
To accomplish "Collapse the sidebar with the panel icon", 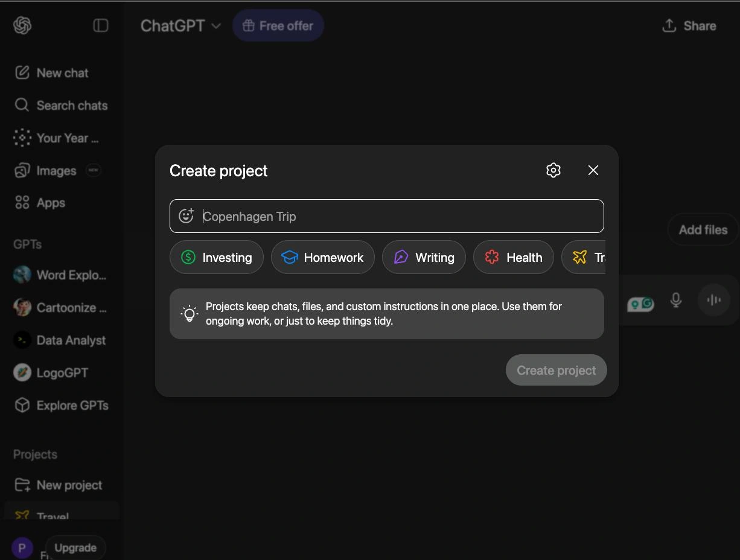I will click(x=101, y=25).
